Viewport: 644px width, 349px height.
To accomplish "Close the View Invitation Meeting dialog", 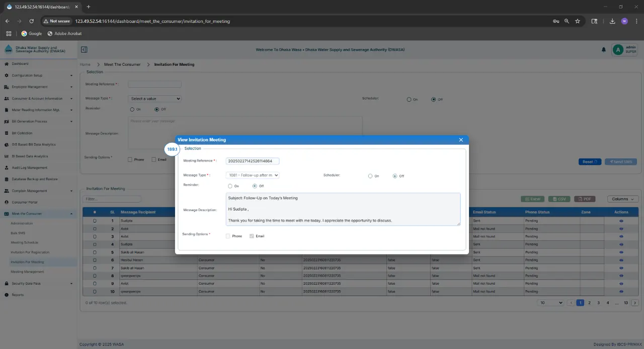I will (461, 140).
